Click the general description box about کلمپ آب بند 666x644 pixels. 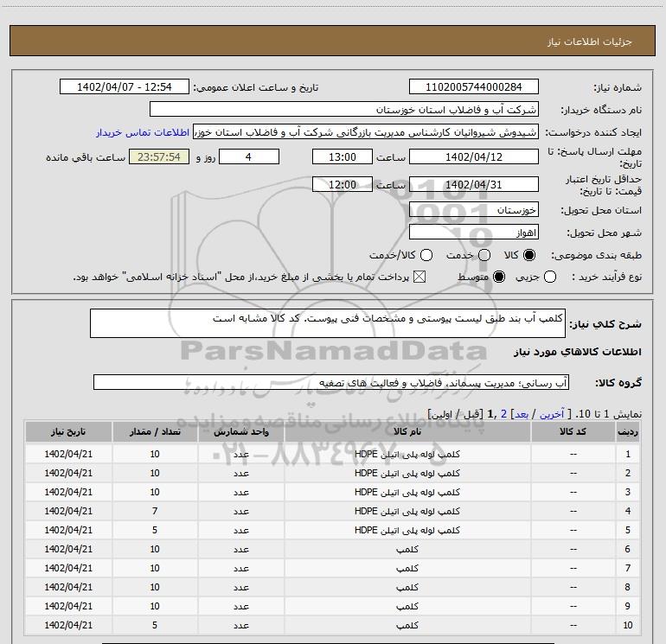click(328, 323)
